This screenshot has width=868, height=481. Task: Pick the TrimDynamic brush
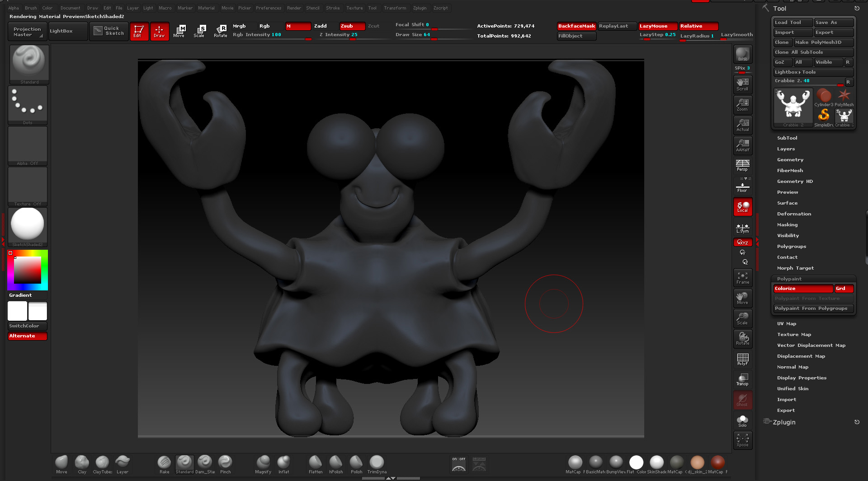(x=377, y=464)
